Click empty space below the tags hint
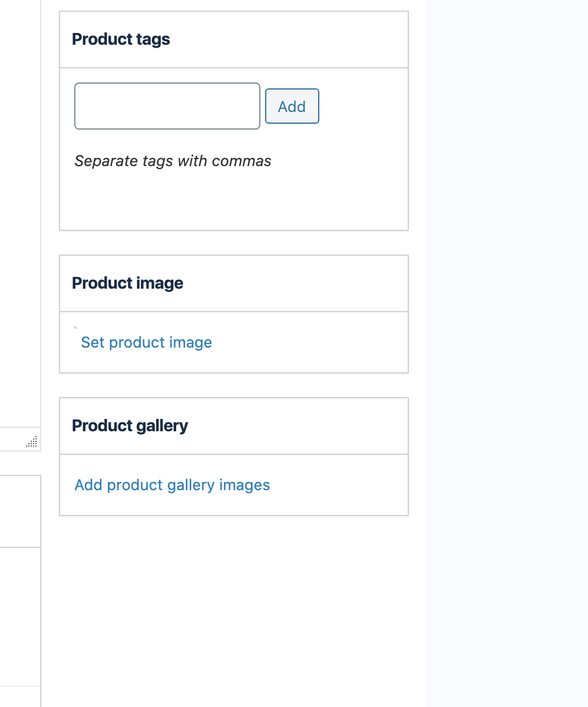 click(234, 200)
